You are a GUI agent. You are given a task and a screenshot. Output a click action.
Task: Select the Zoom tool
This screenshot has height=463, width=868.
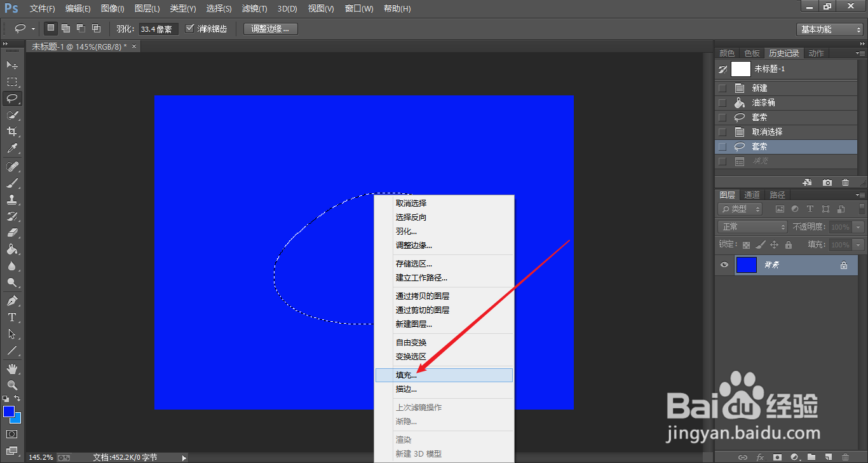13,385
